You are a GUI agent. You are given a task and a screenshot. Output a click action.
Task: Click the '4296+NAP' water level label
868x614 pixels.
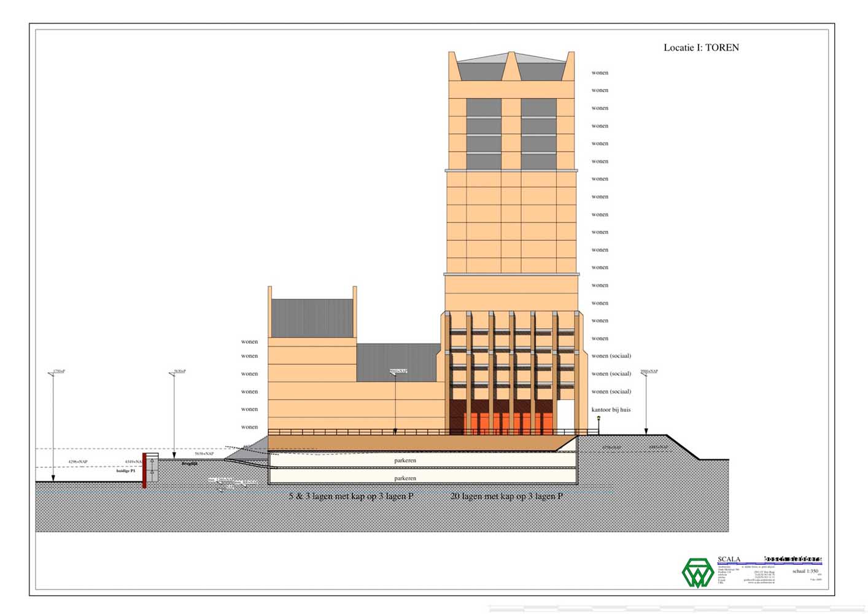click(x=78, y=462)
